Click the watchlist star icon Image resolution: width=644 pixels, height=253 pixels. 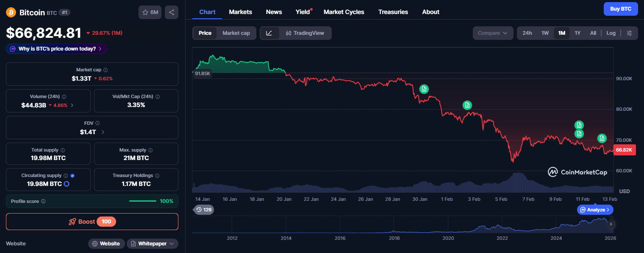pos(144,12)
